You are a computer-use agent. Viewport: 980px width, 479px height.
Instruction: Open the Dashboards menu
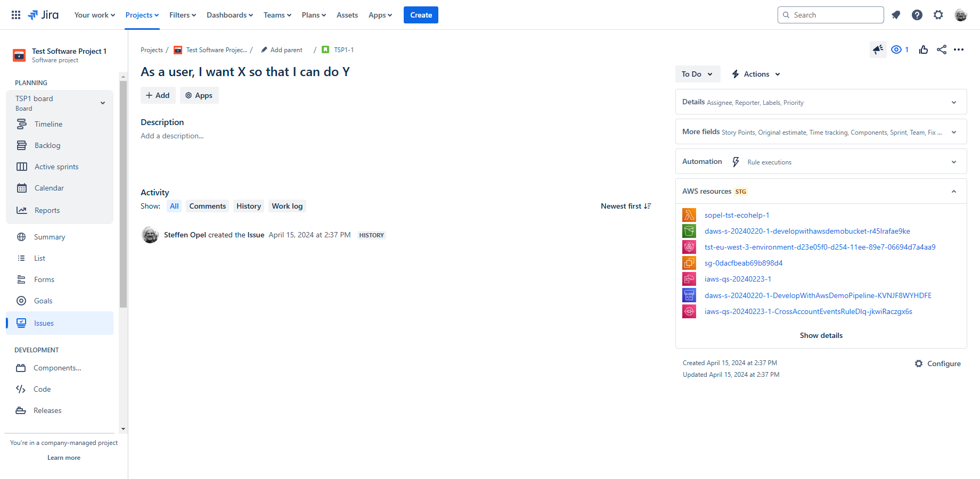[x=230, y=15]
